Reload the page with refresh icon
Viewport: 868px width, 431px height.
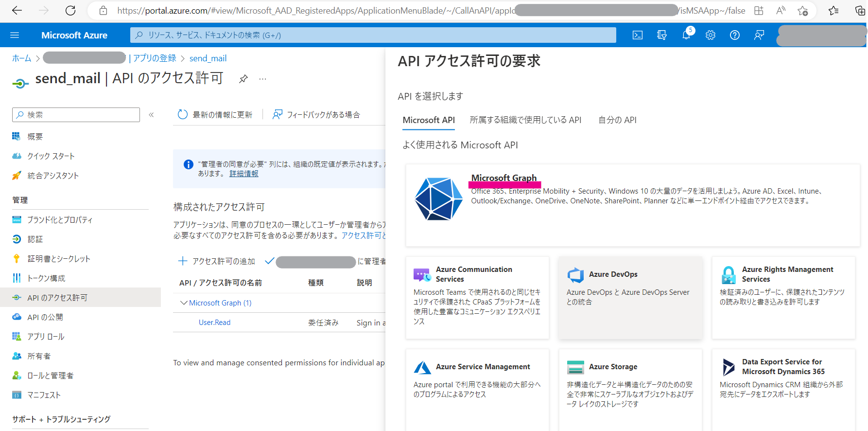[70, 10]
